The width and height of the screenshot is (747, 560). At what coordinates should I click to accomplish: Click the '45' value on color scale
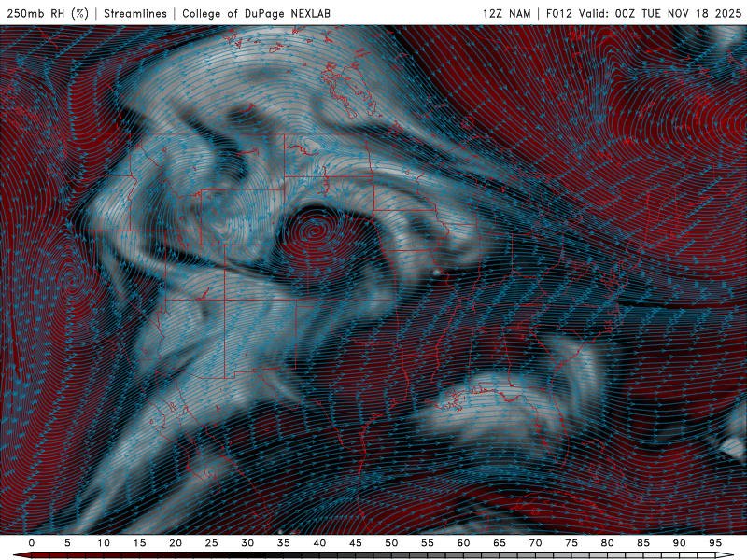[x=355, y=543]
